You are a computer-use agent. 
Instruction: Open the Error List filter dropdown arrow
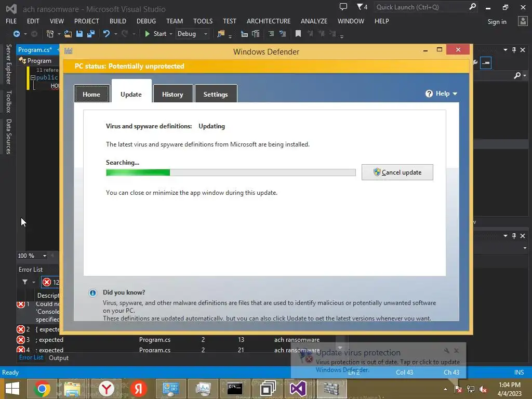(x=34, y=282)
